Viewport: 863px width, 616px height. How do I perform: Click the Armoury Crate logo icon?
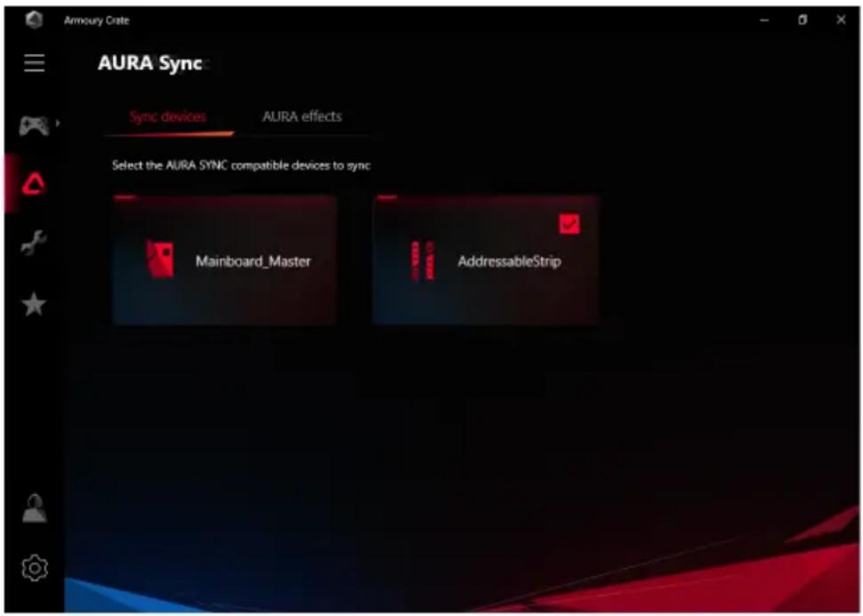click(x=34, y=20)
